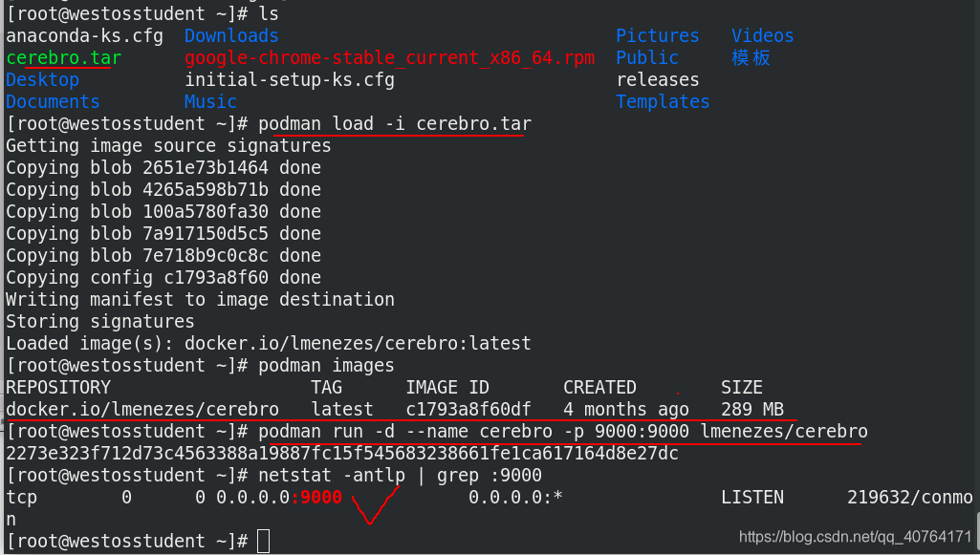Select the IMAGE ID column header
This screenshot has width=980, height=555.
coord(447,388)
